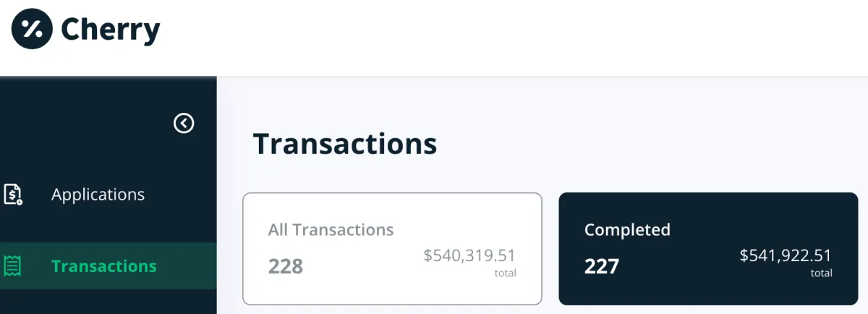868x314 pixels.
Task: Click the "total" label under $541,922.51
Action: click(x=821, y=273)
